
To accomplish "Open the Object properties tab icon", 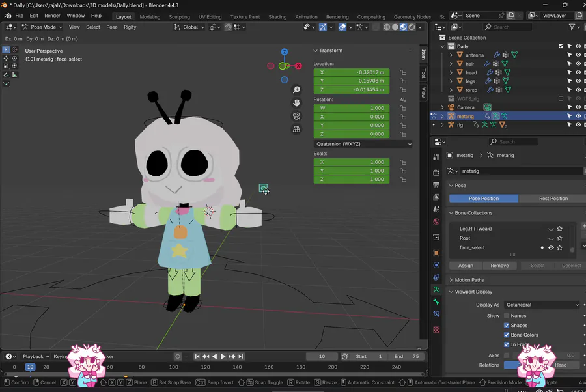I will pos(436,253).
